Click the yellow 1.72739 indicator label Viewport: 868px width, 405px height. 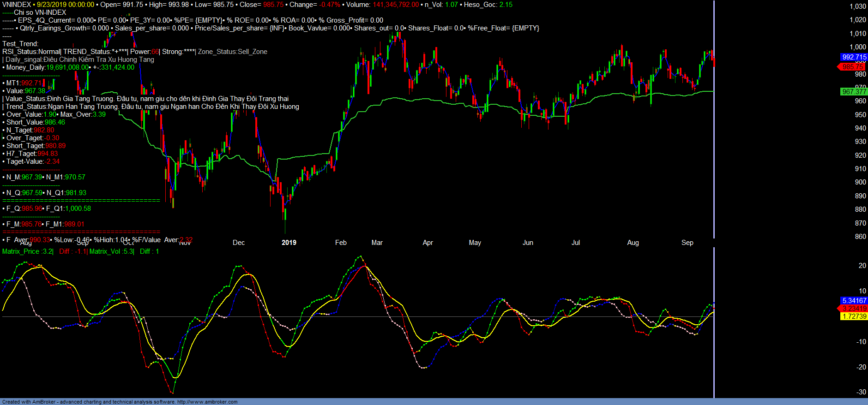[x=854, y=316]
